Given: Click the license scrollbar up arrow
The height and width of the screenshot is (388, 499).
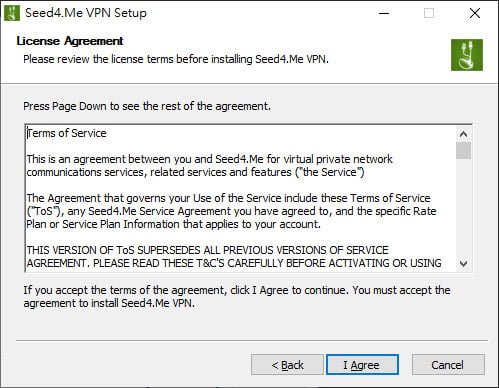Looking at the screenshot, I should point(463,134).
